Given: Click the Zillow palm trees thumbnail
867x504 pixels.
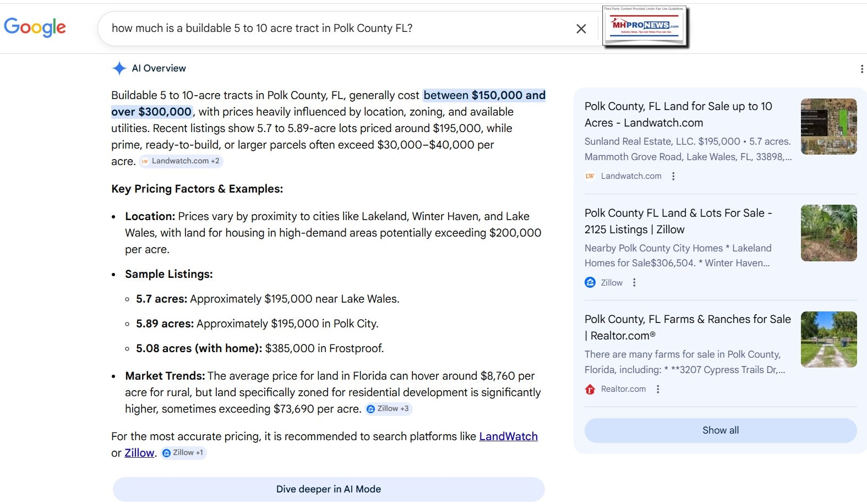Looking at the screenshot, I should click(x=828, y=233).
